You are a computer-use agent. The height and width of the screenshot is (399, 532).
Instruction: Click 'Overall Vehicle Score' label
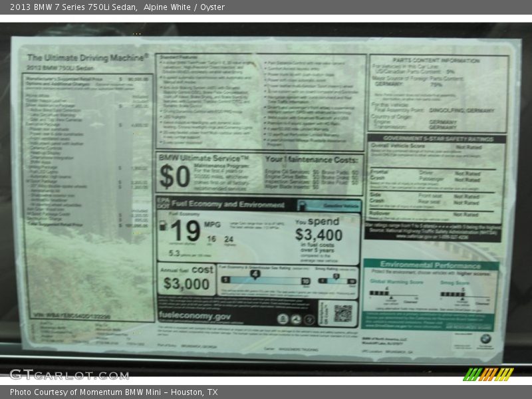pyautogui.click(x=398, y=145)
